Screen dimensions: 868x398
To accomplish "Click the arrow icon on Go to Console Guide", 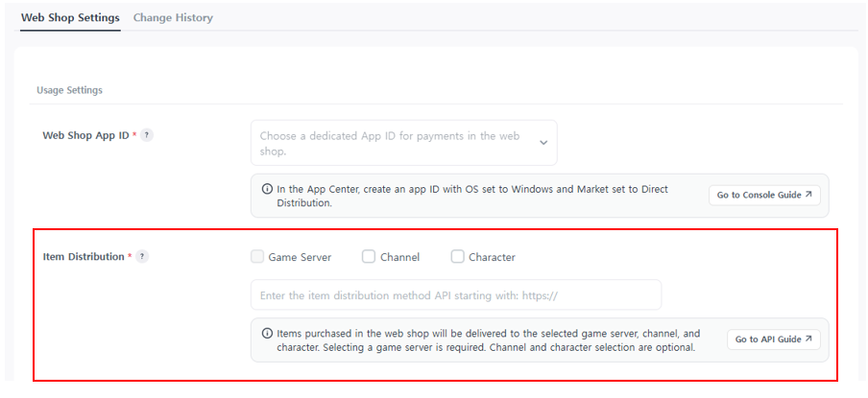I will tap(808, 196).
